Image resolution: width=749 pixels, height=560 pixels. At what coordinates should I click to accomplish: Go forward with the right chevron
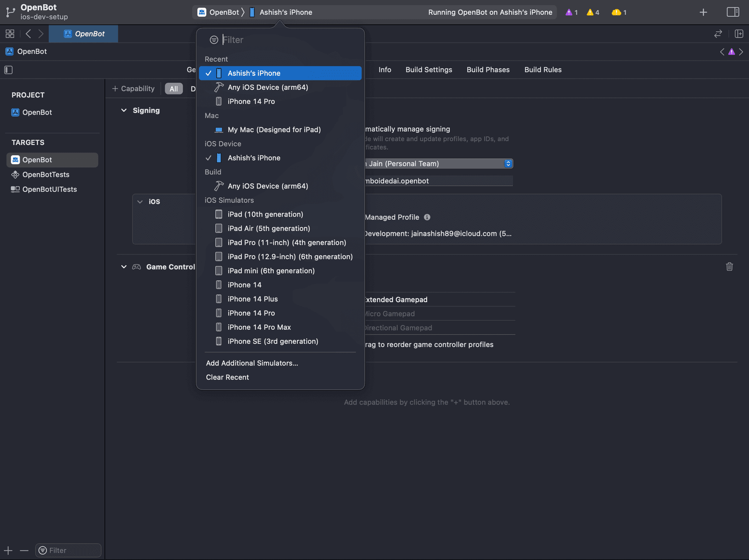click(41, 34)
